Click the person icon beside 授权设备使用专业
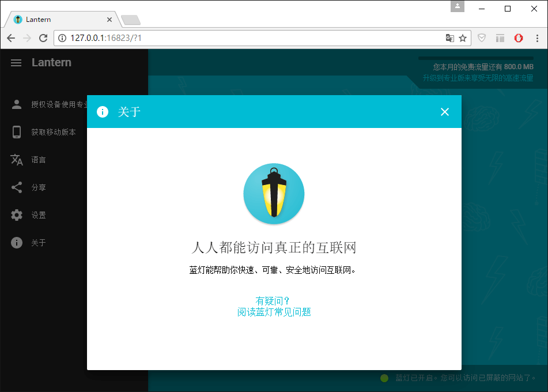 coord(17,104)
